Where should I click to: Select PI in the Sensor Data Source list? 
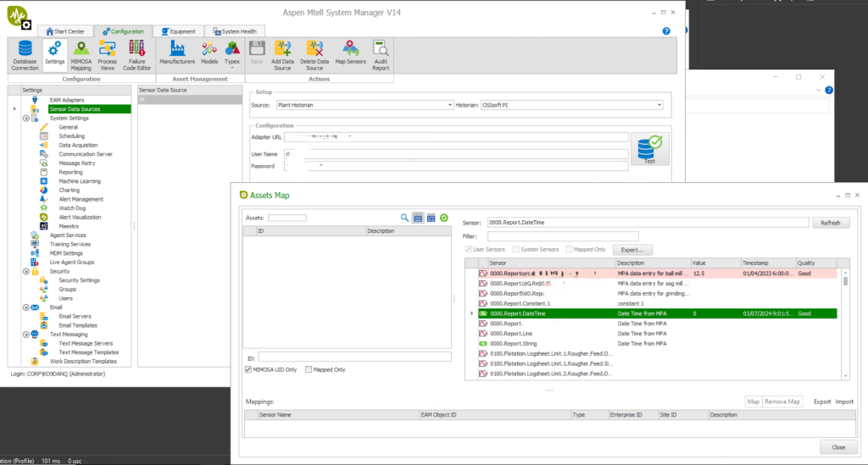point(190,100)
